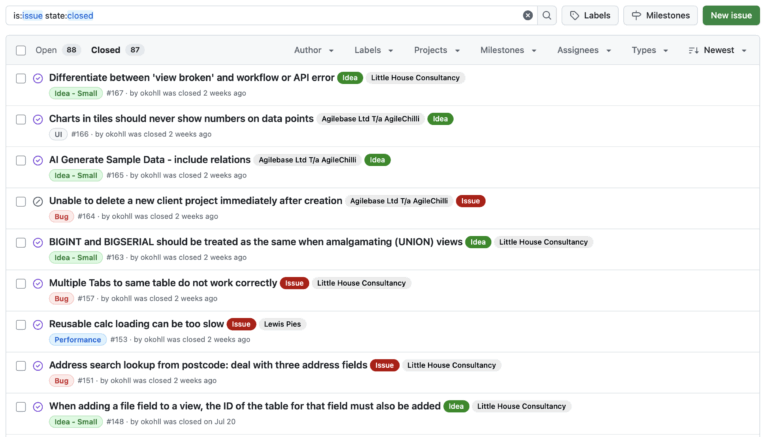Click closed status icon for issue #153
Image resolution: width=768 pixels, height=437 pixels.
[x=38, y=325]
